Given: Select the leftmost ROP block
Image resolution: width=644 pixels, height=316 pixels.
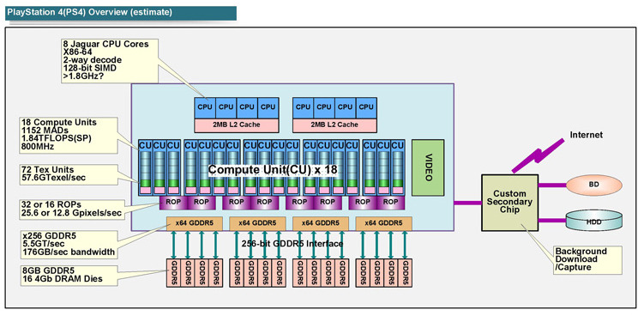Looking at the screenshot, I should (173, 202).
